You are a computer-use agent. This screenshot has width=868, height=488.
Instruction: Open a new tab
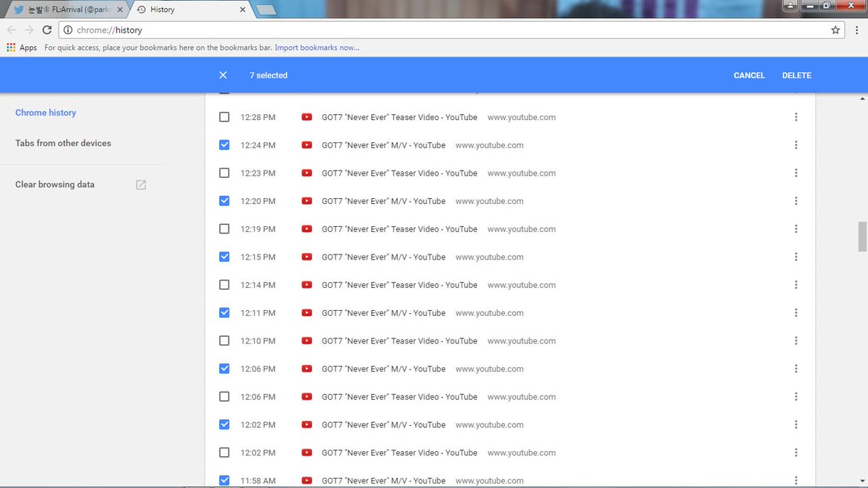point(266,10)
